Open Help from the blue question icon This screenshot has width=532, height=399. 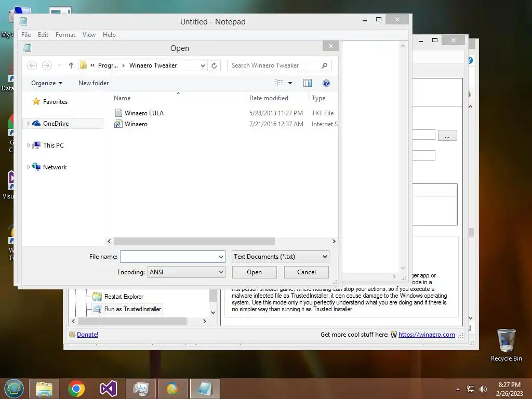(326, 83)
